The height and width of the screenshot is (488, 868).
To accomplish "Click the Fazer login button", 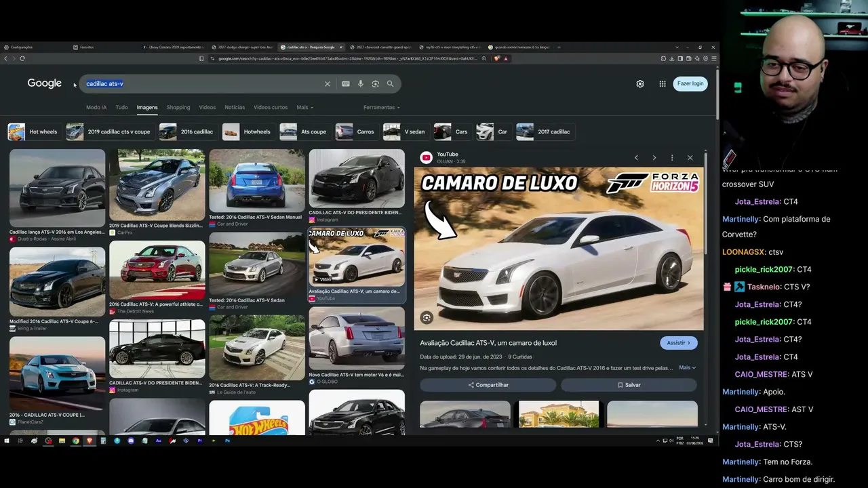I will [x=690, y=83].
